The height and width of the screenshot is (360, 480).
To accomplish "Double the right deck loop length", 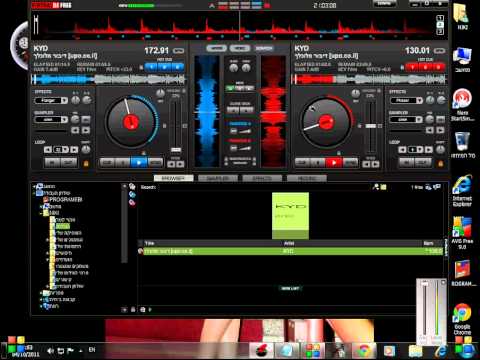I will [429, 150].
